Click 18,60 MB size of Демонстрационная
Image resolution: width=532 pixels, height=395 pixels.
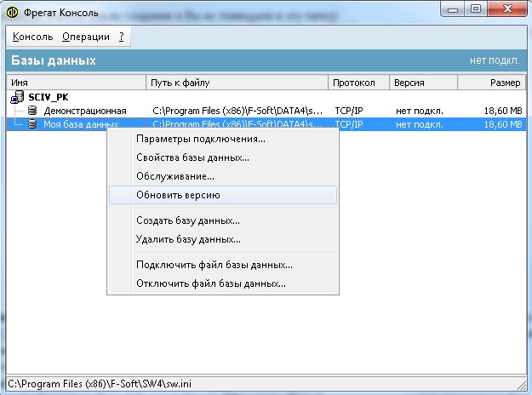tap(503, 111)
